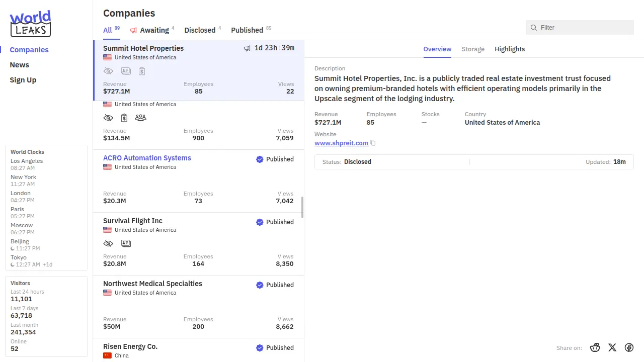This screenshot has width=644, height=362.
Task: Show the Awaiting companies tab
Action: (154, 30)
